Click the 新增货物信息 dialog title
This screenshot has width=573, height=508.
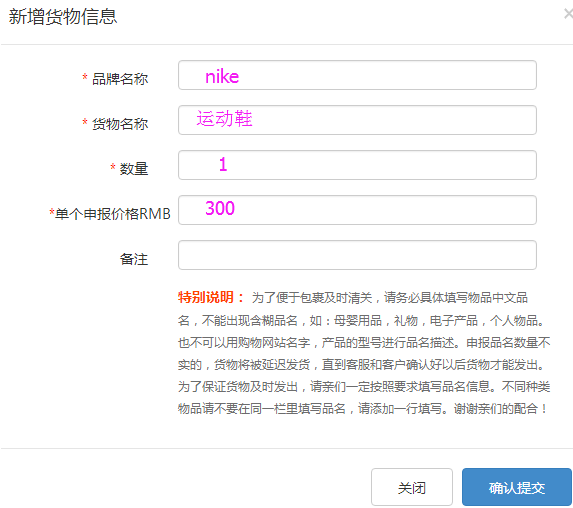click(x=62, y=17)
